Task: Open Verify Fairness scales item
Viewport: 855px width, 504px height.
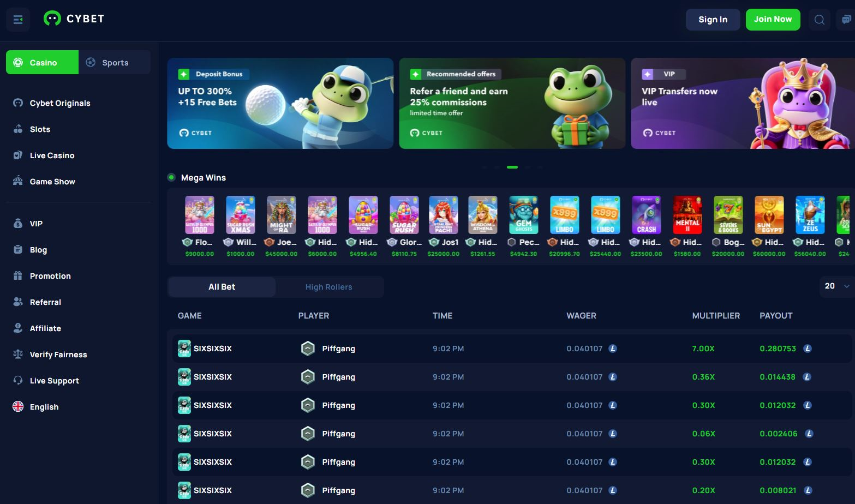Action: tap(58, 355)
